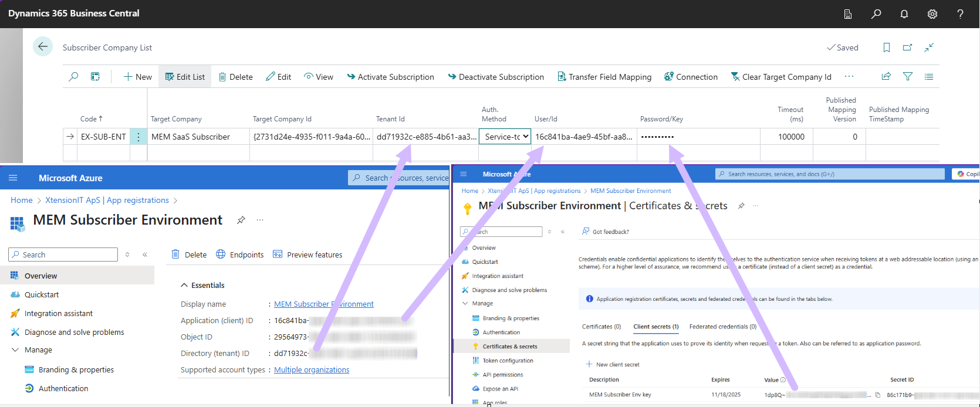This screenshot has width=980, height=407.
Task: Click the Azure Search box in left panel
Action: click(63, 255)
